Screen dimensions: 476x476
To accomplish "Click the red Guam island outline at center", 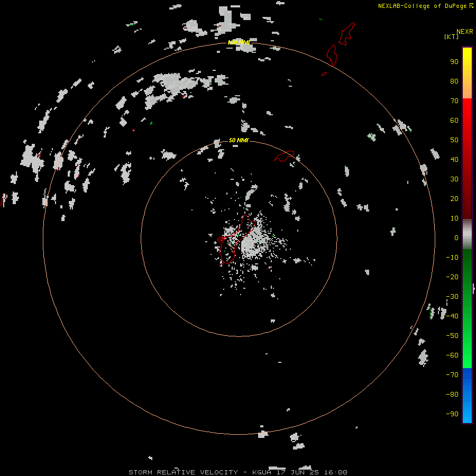I will [x=236, y=239].
